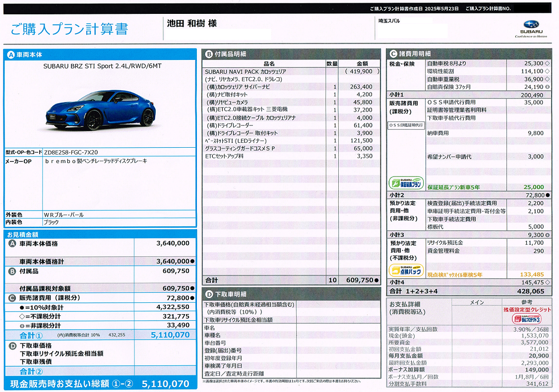The width and height of the screenshot is (559, 392).
Task: Click the circled C icon beside 諸費用明細 header
Action: coord(393,54)
